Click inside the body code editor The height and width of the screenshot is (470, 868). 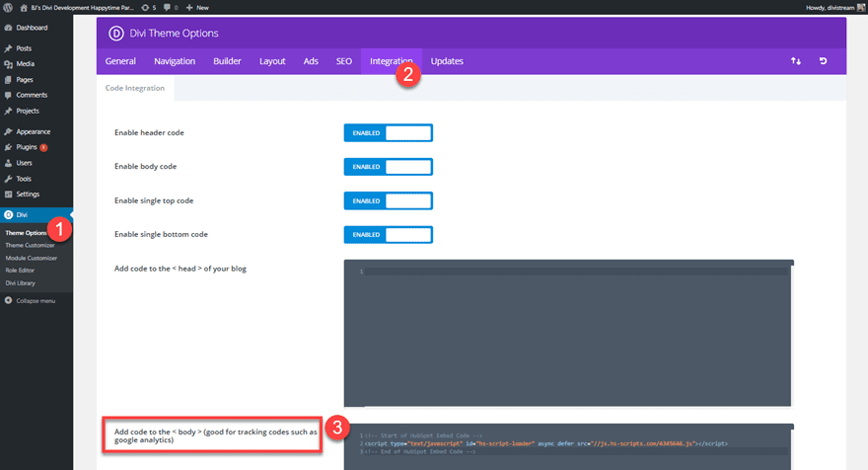tap(567, 446)
